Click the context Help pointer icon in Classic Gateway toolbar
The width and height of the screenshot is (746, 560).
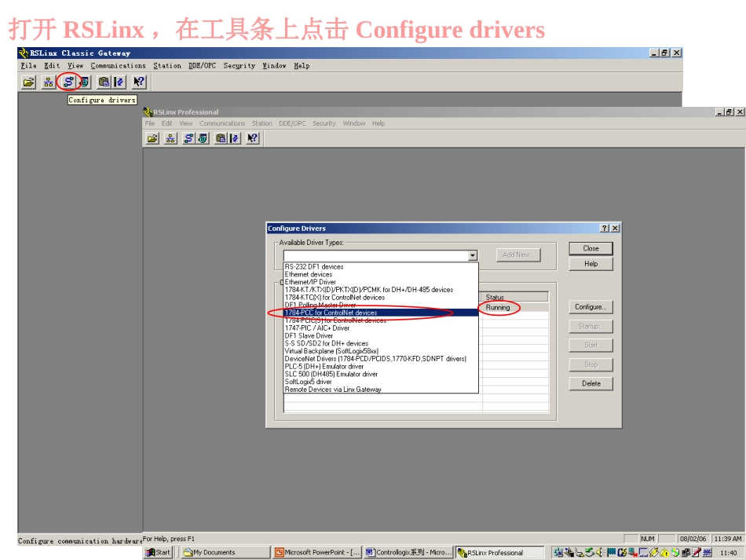pyautogui.click(x=139, y=82)
